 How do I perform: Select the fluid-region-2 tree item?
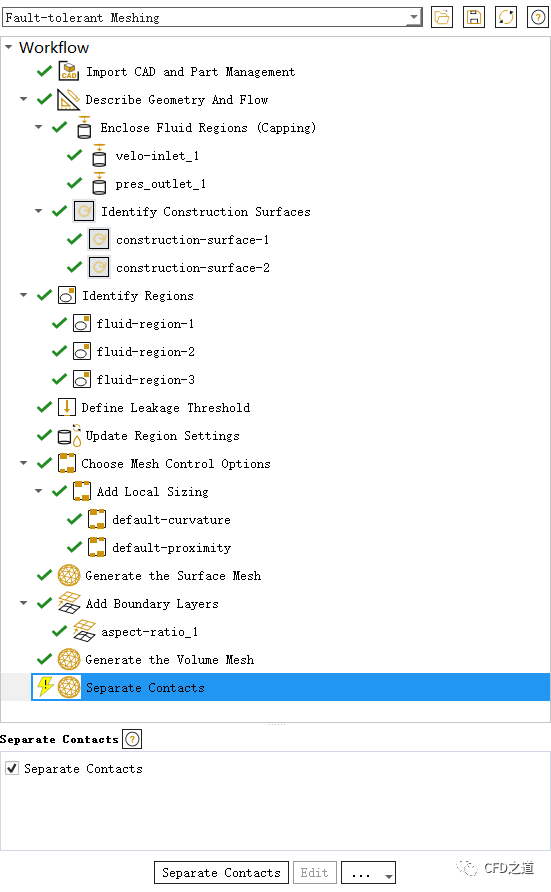146,352
